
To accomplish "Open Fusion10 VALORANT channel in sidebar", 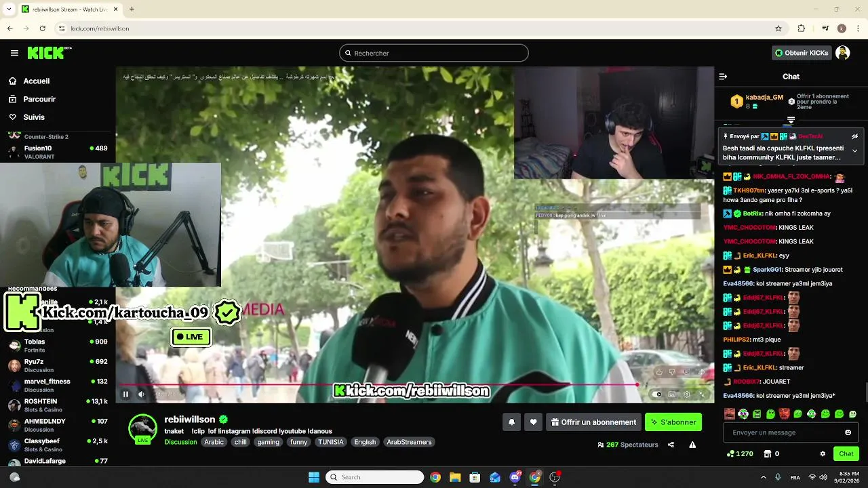I will [x=58, y=152].
